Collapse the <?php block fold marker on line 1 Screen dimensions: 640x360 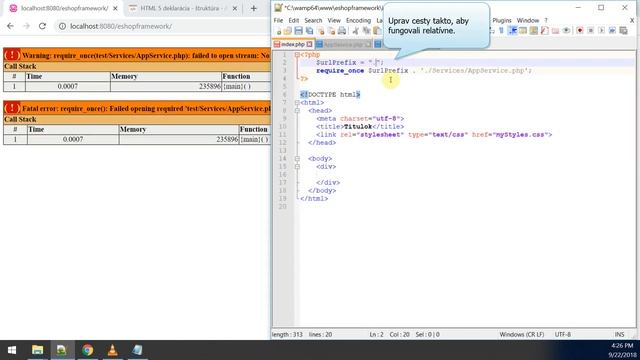click(x=297, y=54)
